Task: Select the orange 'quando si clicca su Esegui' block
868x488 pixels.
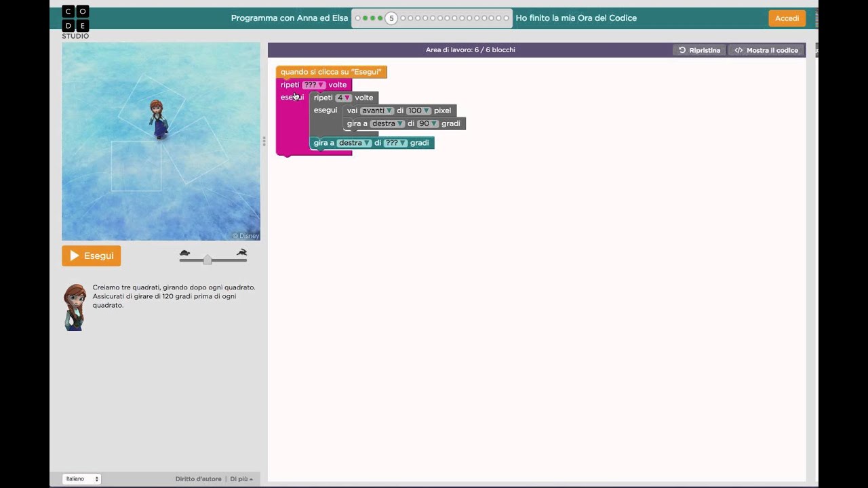Action: click(x=331, y=72)
